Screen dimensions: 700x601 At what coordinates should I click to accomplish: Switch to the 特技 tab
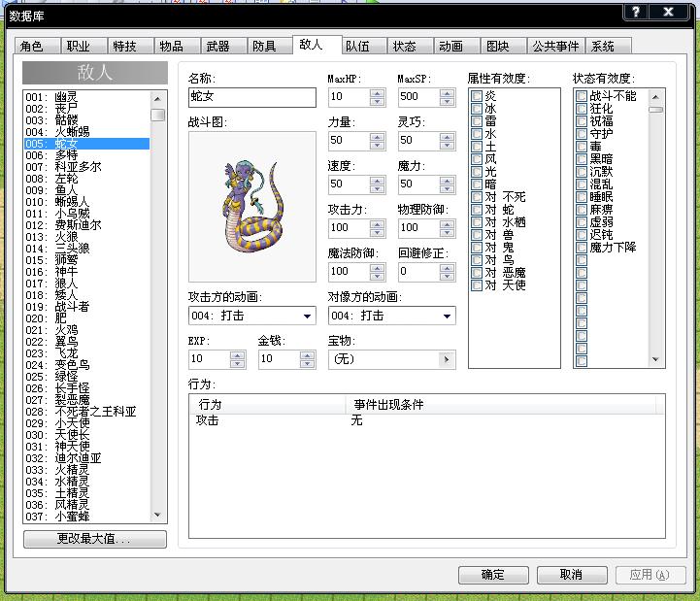(130, 46)
